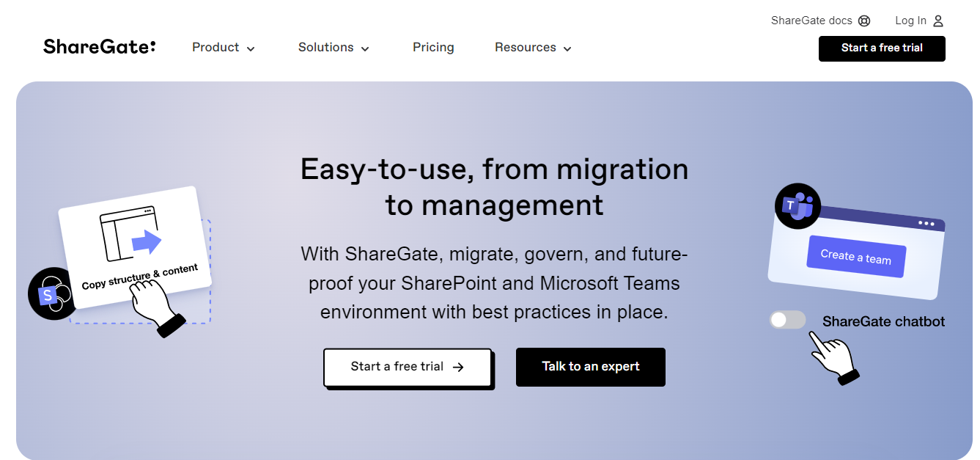Expand the Solutions dropdown chevron
980x460 pixels.
[x=365, y=48]
